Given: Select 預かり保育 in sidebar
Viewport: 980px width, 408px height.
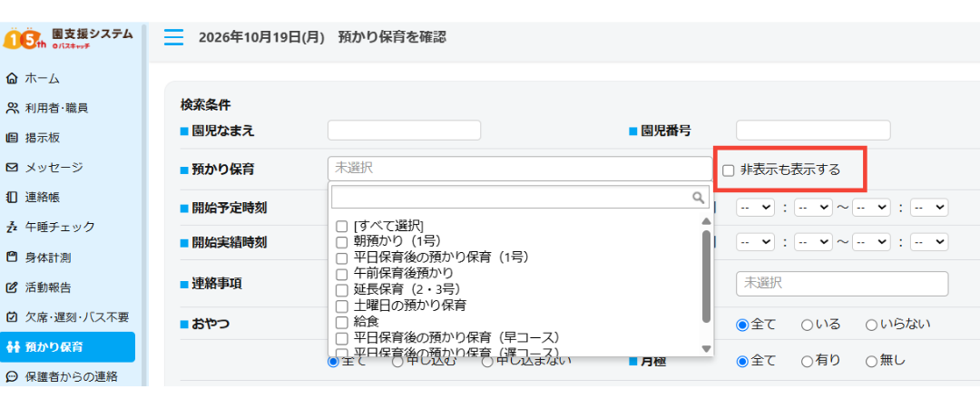Looking at the screenshot, I should tap(67, 347).
